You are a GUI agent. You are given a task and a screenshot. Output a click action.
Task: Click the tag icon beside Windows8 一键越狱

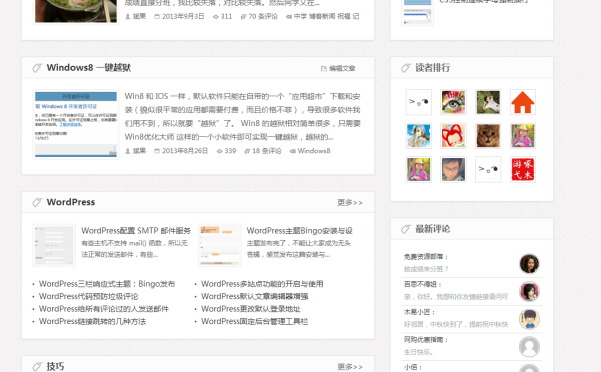(37, 68)
